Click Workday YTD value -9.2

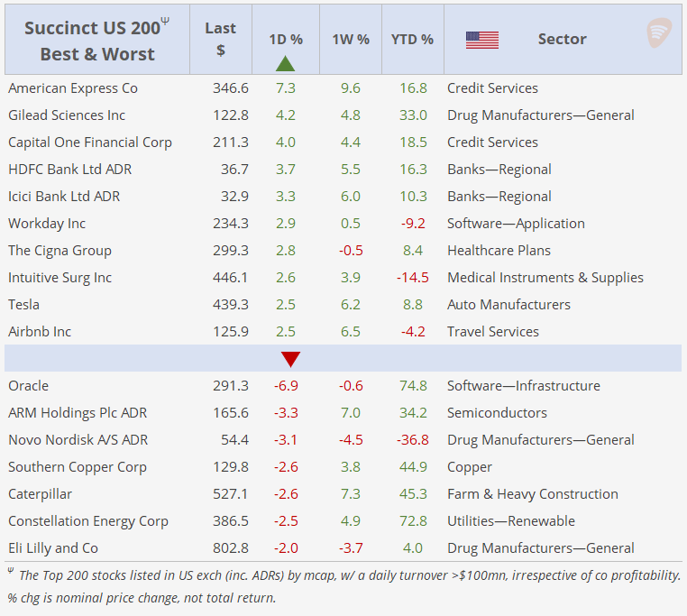pyautogui.click(x=413, y=224)
